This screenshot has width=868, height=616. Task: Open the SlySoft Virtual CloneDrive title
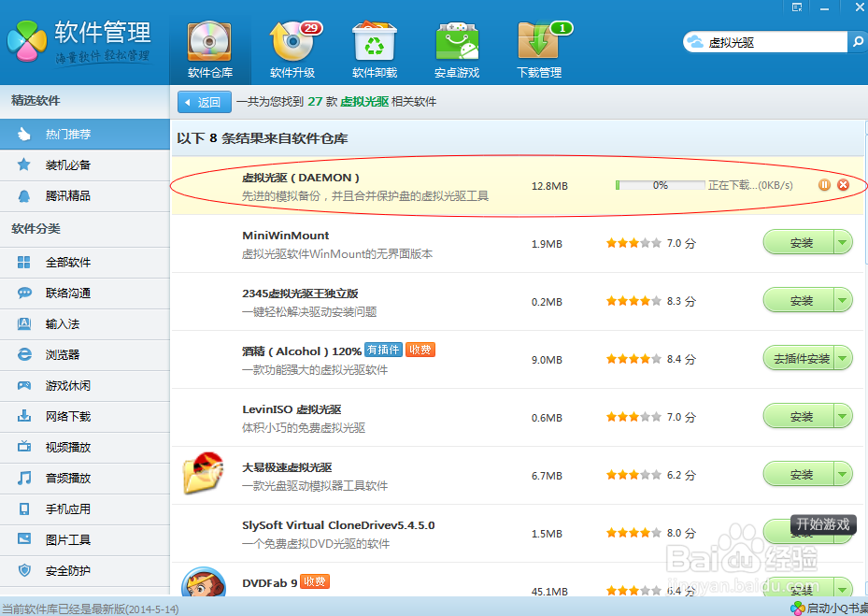[x=338, y=525]
